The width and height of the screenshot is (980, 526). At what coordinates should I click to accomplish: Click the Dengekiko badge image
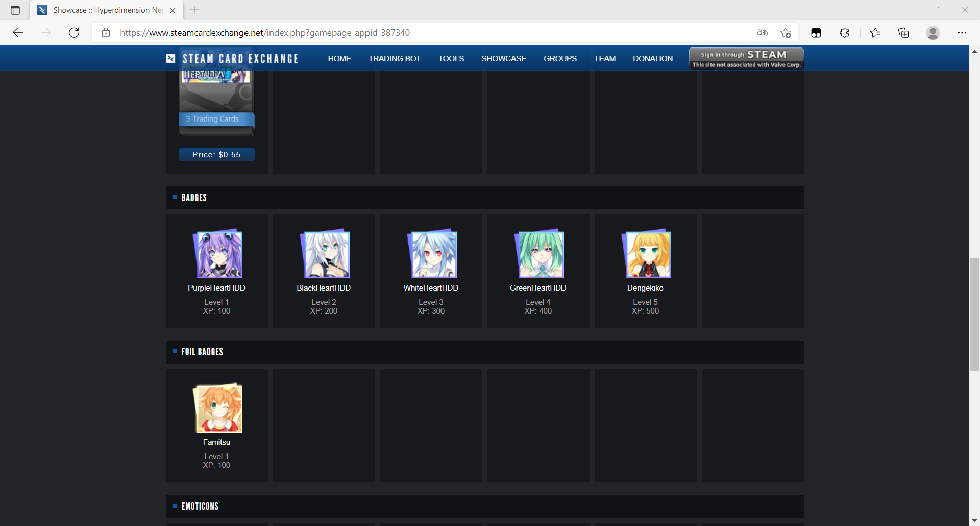tap(646, 254)
